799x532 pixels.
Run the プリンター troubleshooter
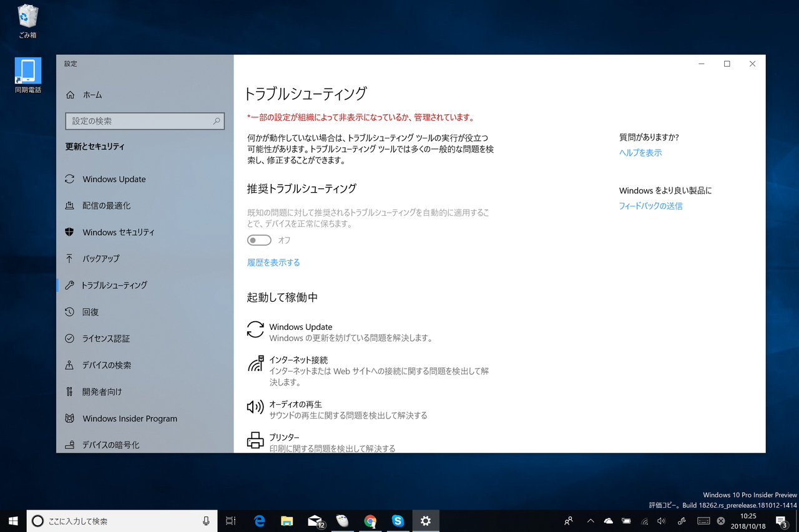[284, 437]
